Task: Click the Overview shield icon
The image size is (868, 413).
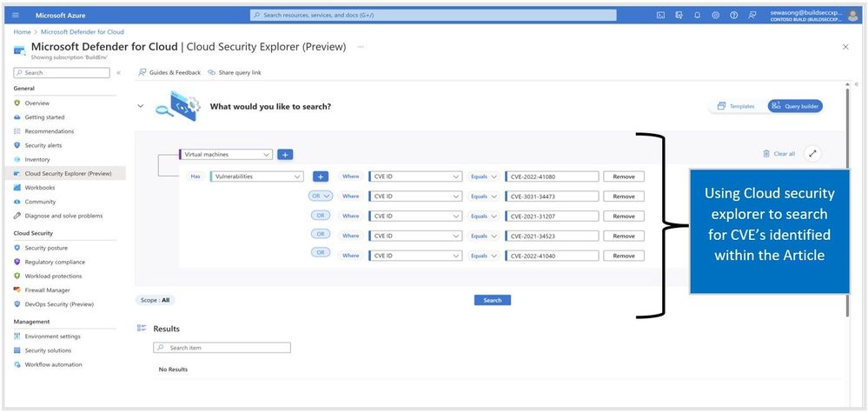Action: (17, 103)
